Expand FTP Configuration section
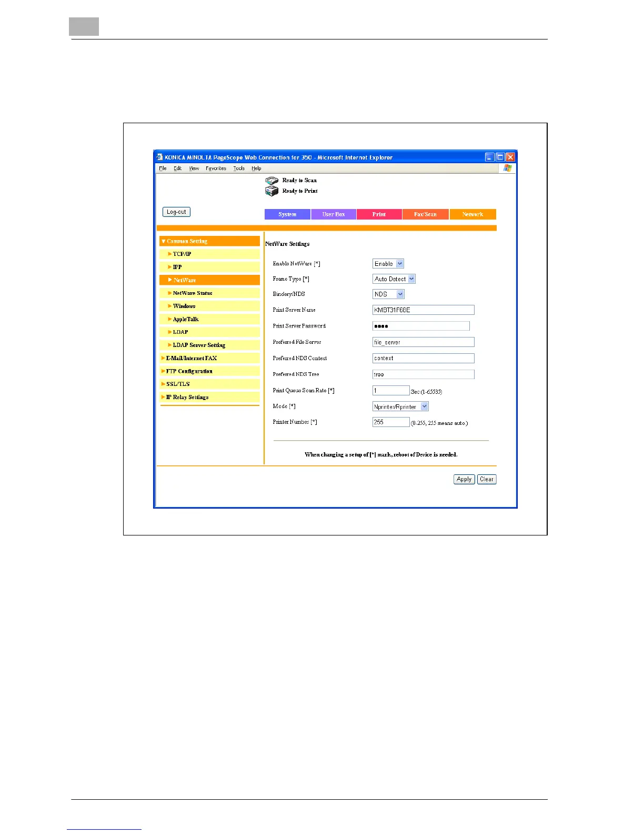Screen dimensions: 644x834 point(209,371)
